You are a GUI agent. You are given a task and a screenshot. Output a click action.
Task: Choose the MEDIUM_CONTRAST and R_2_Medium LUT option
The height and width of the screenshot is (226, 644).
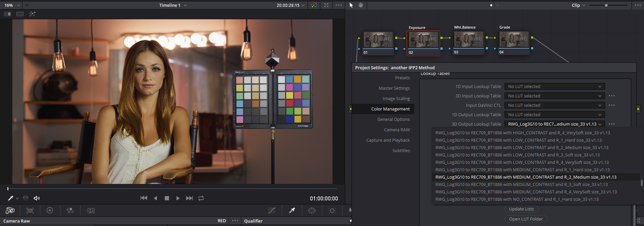click(x=536, y=177)
